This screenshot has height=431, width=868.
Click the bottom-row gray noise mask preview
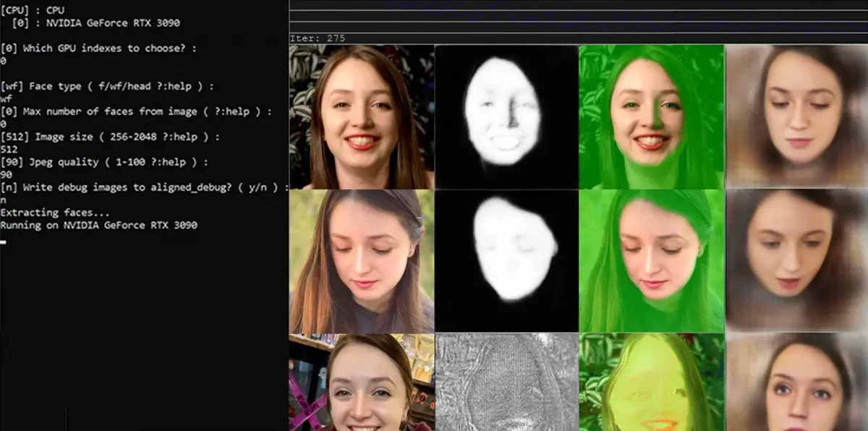(506, 382)
